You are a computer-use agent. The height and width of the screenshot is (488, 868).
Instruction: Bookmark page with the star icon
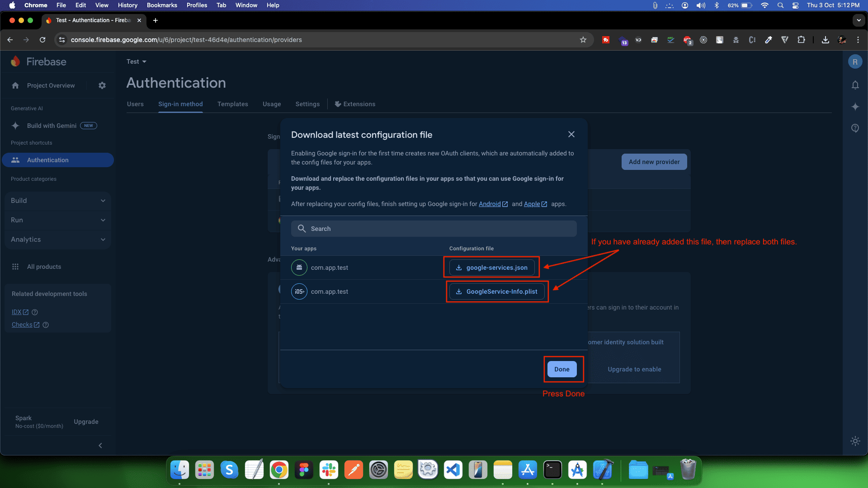[583, 40]
